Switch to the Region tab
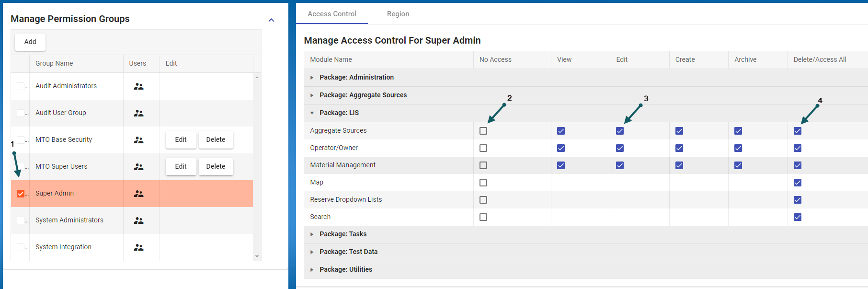This screenshot has width=868, height=289. [398, 14]
